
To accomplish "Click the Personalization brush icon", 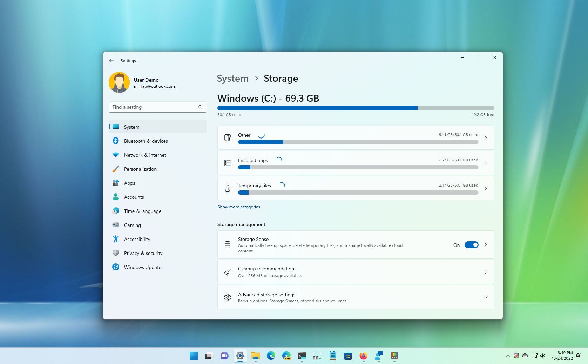I will [116, 169].
